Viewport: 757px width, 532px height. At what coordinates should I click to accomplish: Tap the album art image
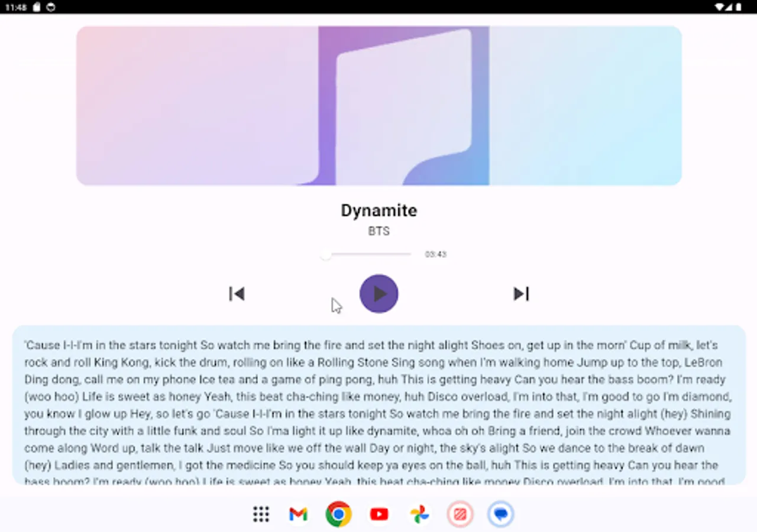point(378,105)
